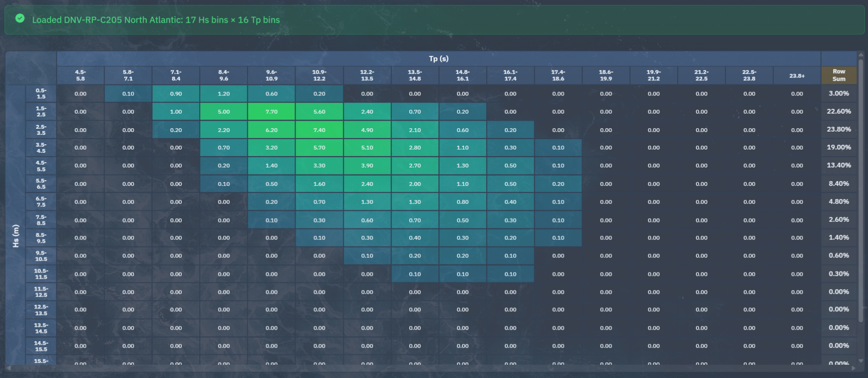Click the Hs (m) axis label
868x378 pixels.
point(16,236)
